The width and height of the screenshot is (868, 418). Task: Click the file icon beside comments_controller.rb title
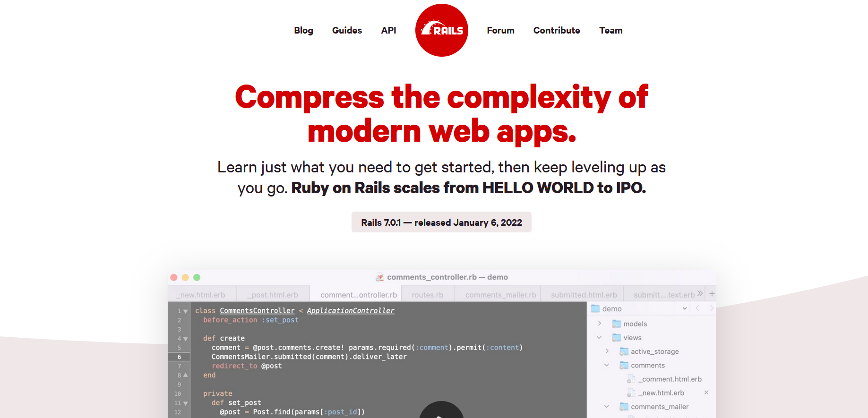point(379,277)
